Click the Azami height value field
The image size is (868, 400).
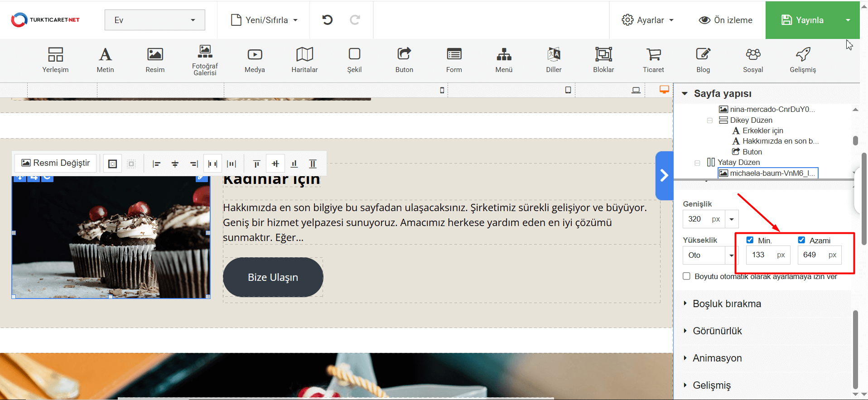click(x=820, y=255)
